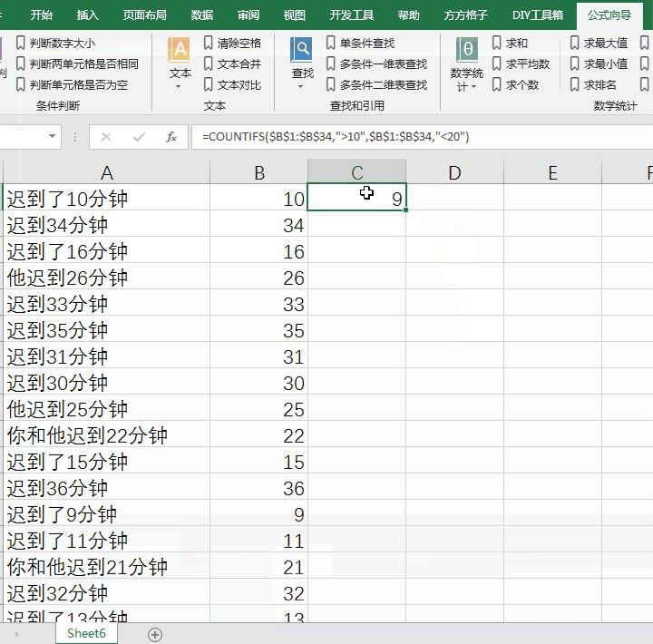Select 判断数字大小 function
This screenshot has height=644, width=653.
pyautogui.click(x=55, y=43)
